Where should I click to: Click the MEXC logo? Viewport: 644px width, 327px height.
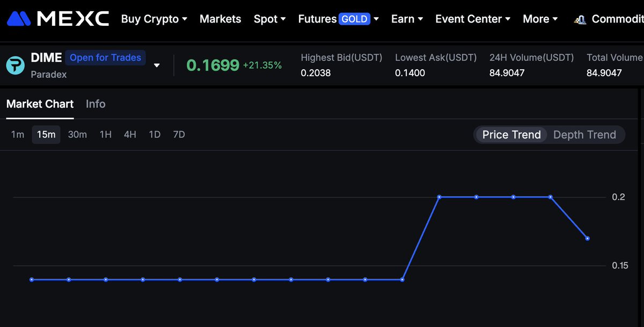[x=58, y=19]
